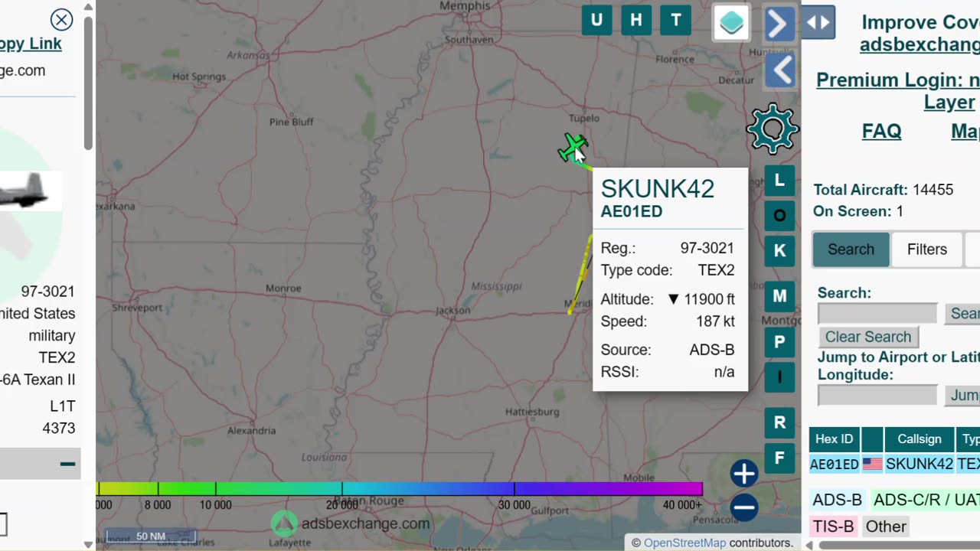Click the altitude color scale bar
Screen dimensions: 980x551
point(399,488)
